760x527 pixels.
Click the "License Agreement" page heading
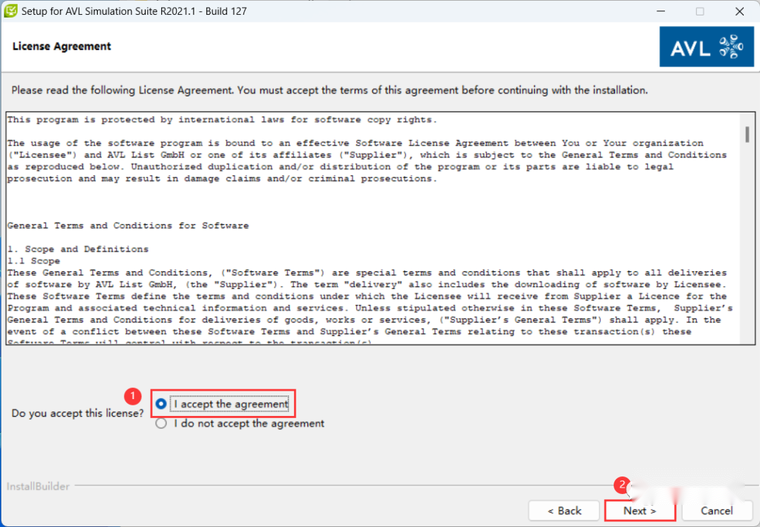(62, 47)
